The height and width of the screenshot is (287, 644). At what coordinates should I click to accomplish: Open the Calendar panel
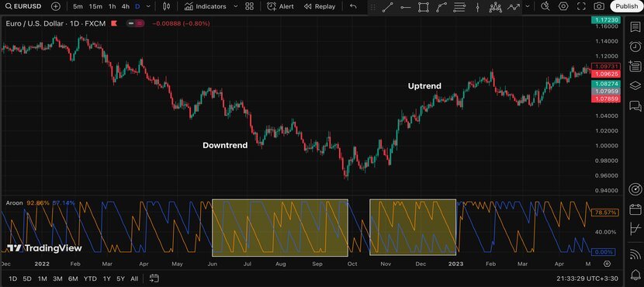635,209
